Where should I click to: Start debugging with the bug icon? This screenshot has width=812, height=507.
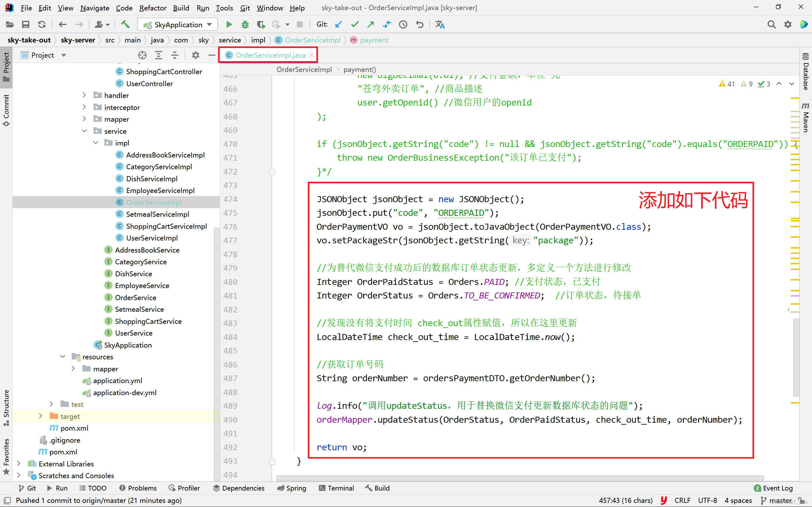[245, 24]
